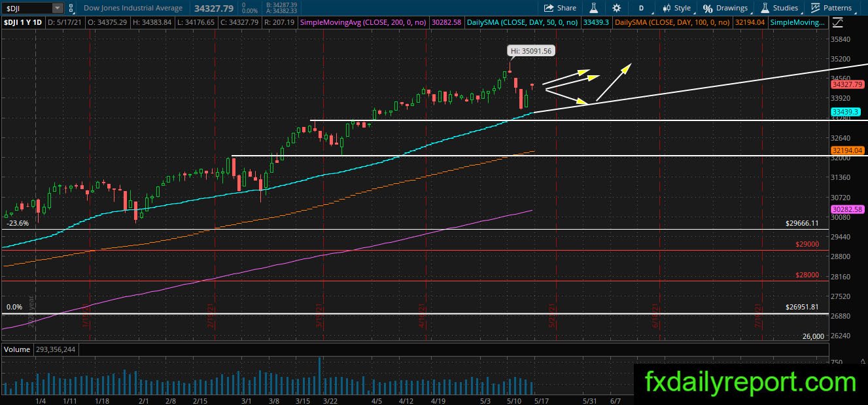The image size is (868, 405).
Task: Click the $29000 red level label
Action: pyautogui.click(x=808, y=244)
